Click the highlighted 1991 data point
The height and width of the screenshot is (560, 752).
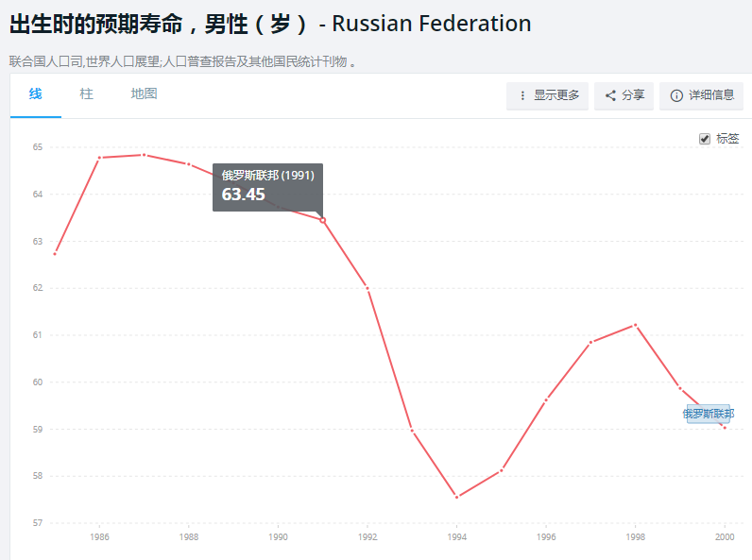[323, 220]
